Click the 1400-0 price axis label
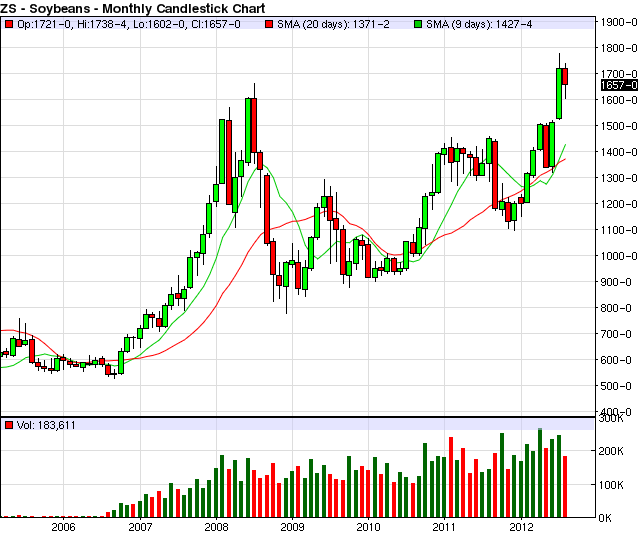Image resolution: width=640 pixels, height=536 pixels. click(x=619, y=152)
